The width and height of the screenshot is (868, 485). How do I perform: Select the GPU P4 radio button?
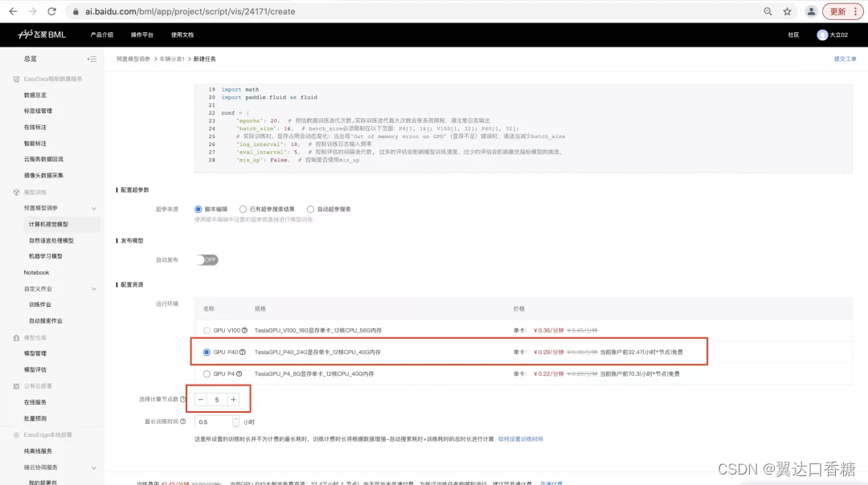coord(207,374)
